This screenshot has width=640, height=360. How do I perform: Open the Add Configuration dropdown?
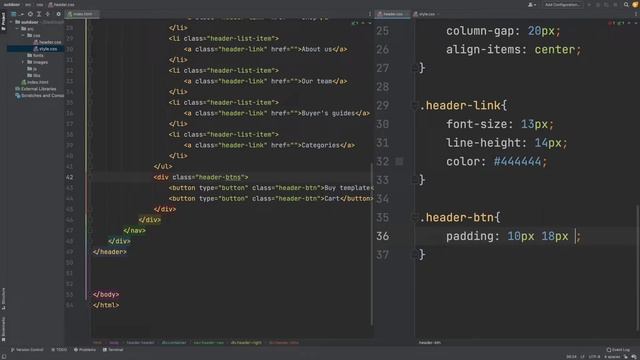click(562, 4)
